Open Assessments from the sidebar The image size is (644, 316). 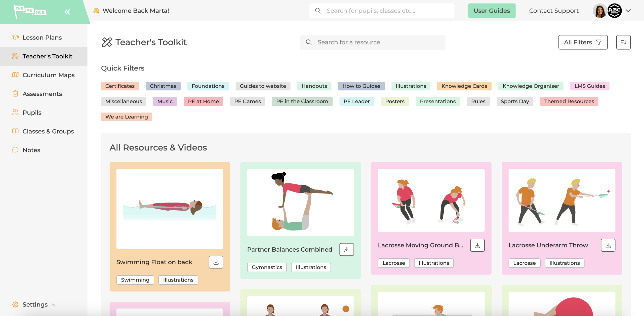click(x=42, y=94)
